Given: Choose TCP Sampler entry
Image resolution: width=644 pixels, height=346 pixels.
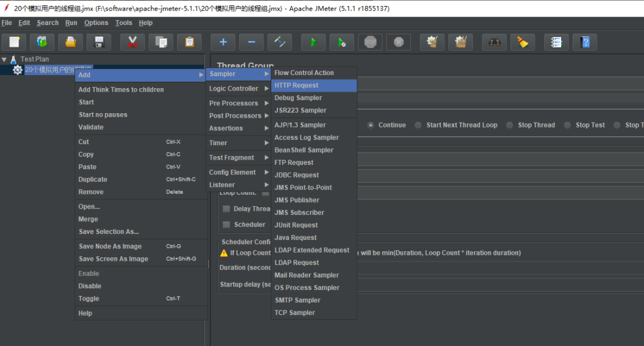Looking at the screenshot, I should pos(314,313).
